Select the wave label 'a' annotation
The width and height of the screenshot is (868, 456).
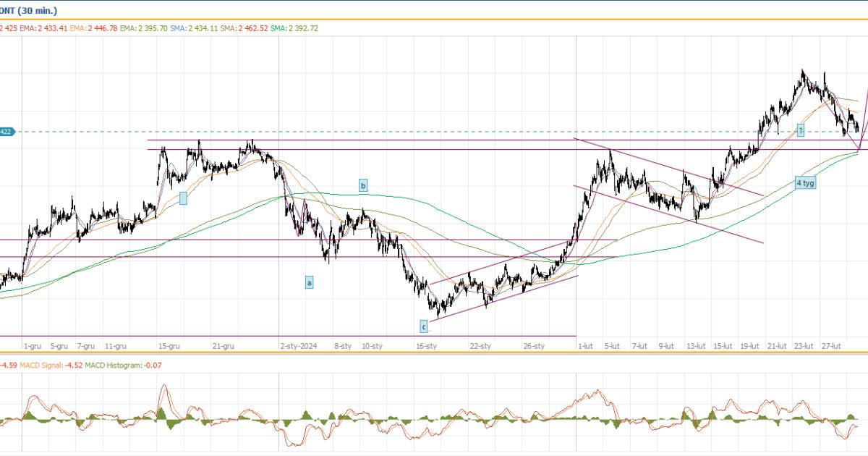point(309,283)
